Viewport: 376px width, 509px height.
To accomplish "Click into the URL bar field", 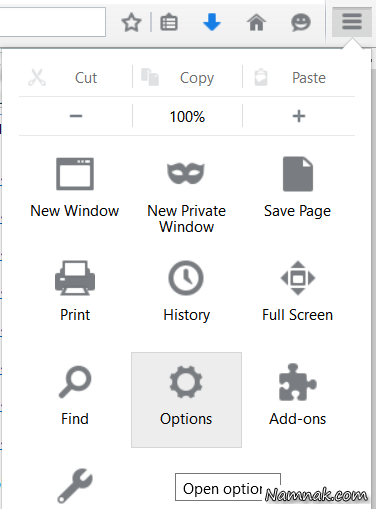I will point(53,22).
